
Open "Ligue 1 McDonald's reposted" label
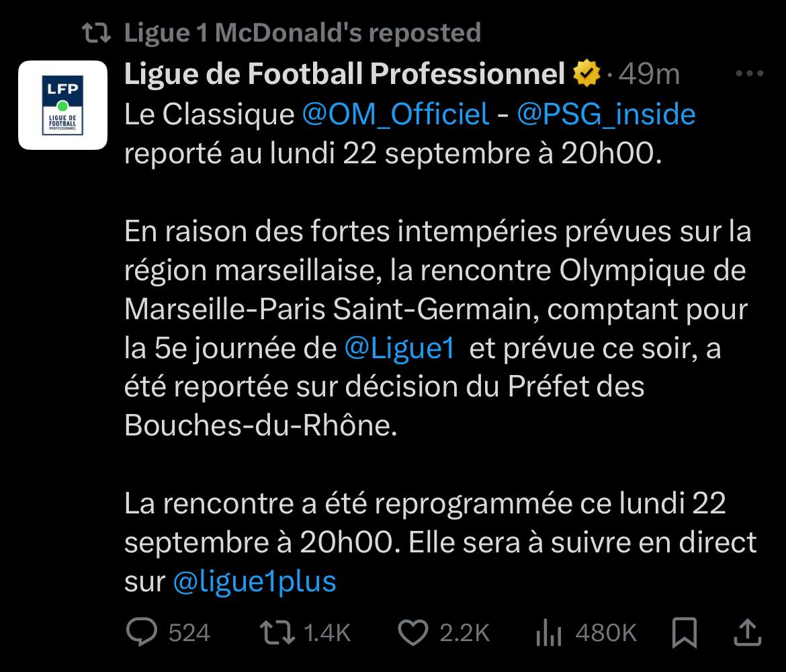coord(302,32)
